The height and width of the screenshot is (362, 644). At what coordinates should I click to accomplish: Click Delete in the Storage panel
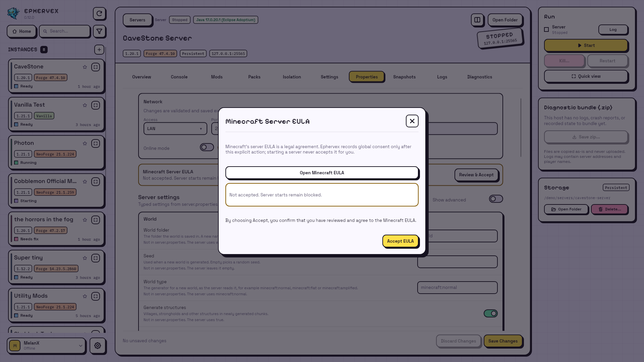[x=609, y=209]
